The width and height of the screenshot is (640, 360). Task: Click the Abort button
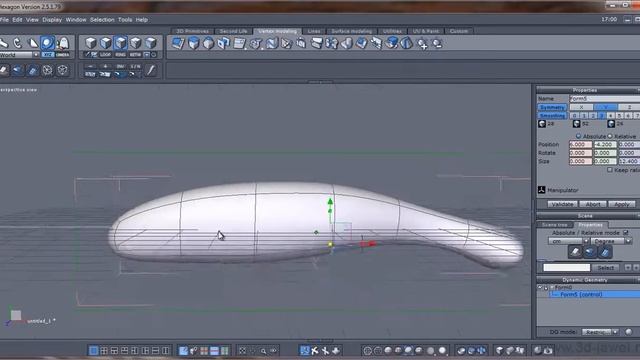tap(593, 204)
